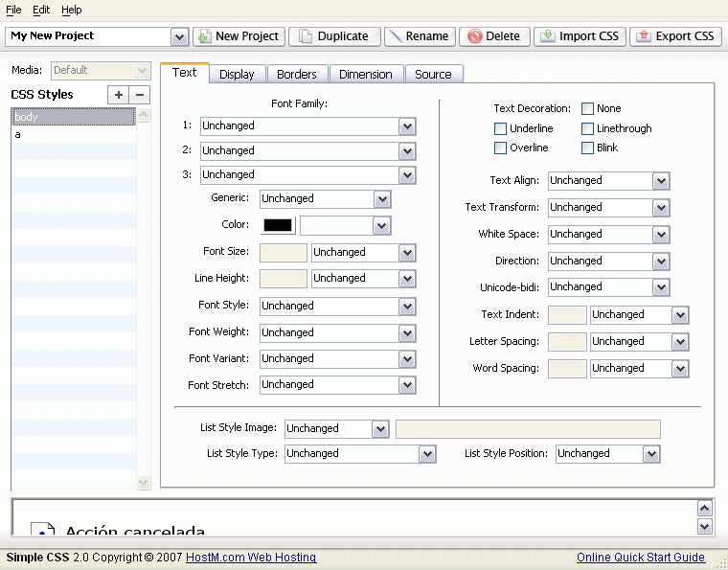Viewport: 728px width, 570px height.
Task: Click CSS Styles list scroll up arrow
Action: (x=144, y=115)
